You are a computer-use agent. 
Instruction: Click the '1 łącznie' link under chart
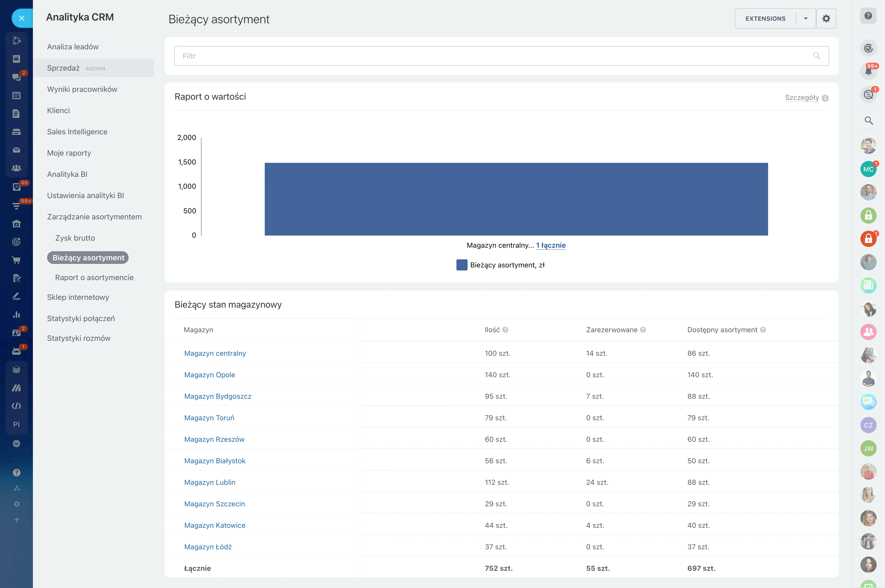click(550, 245)
